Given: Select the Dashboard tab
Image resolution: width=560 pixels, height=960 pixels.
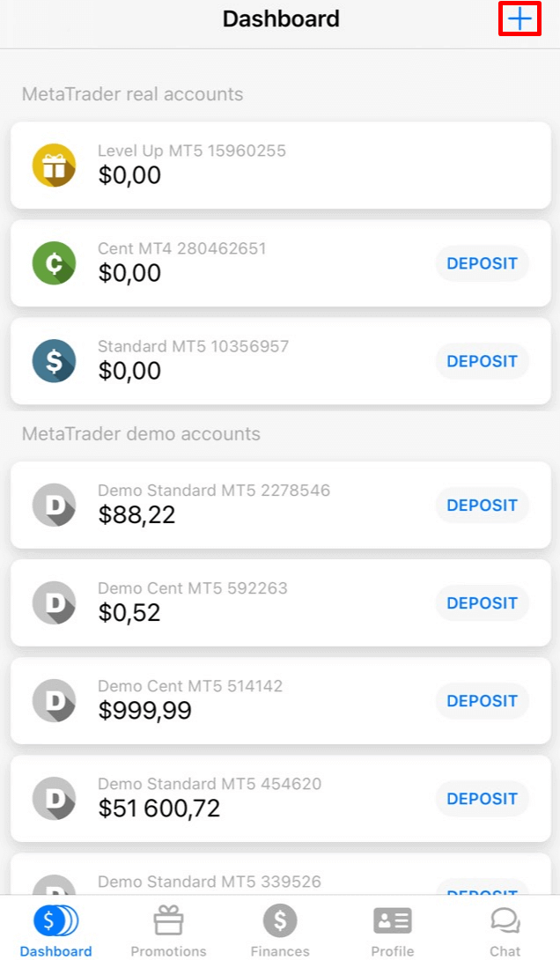Looking at the screenshot, I should point(55,932).
